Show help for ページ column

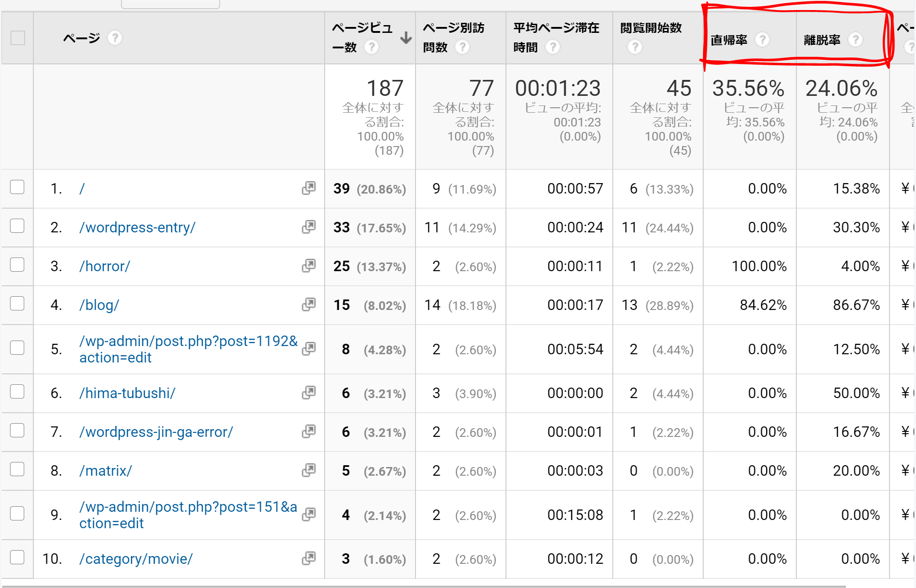click(x=115, y=38)
